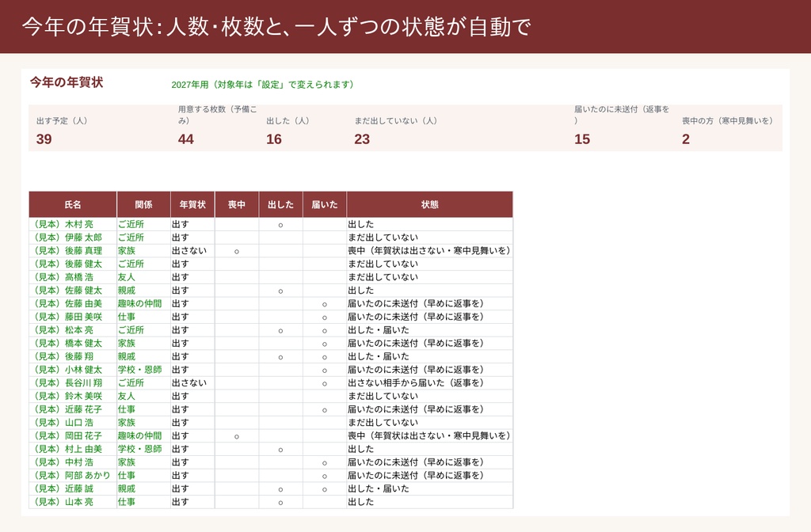Select the name cell 木村 亮
This screenshot has width=811, height=532.
click(x=73, y=224)
